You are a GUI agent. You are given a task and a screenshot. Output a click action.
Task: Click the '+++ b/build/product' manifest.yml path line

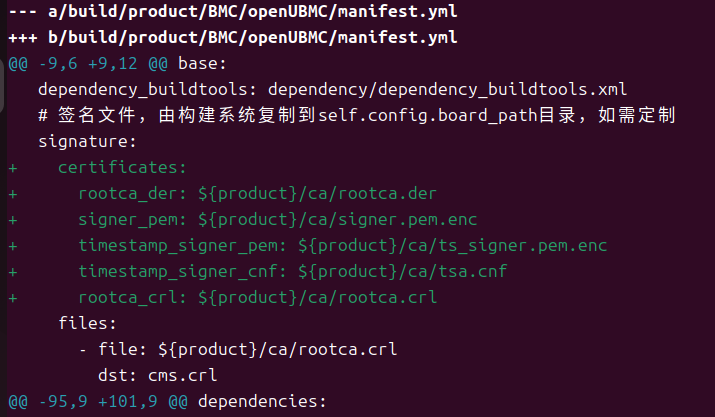(233, 37)
